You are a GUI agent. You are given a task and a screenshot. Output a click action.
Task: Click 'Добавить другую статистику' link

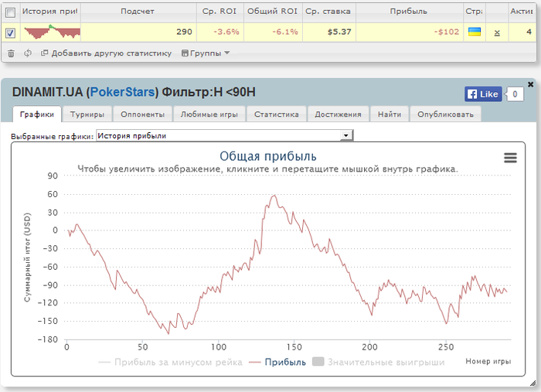[107, 53]
